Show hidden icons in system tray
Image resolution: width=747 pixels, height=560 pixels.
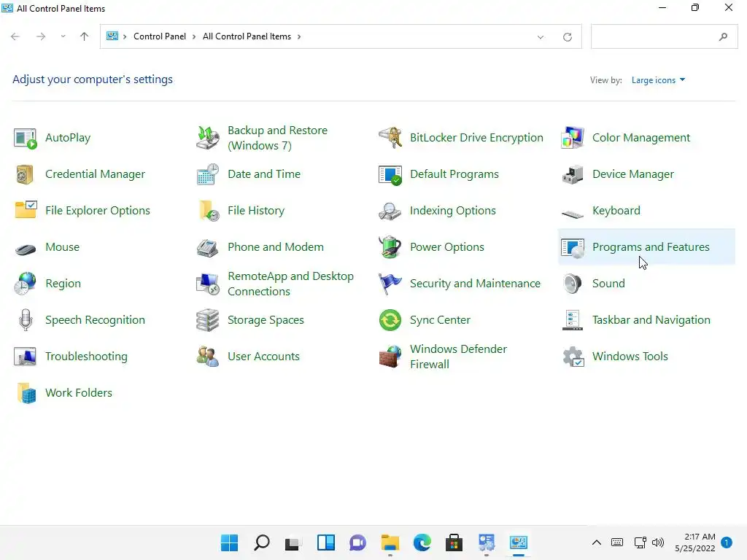pos(597,542)
